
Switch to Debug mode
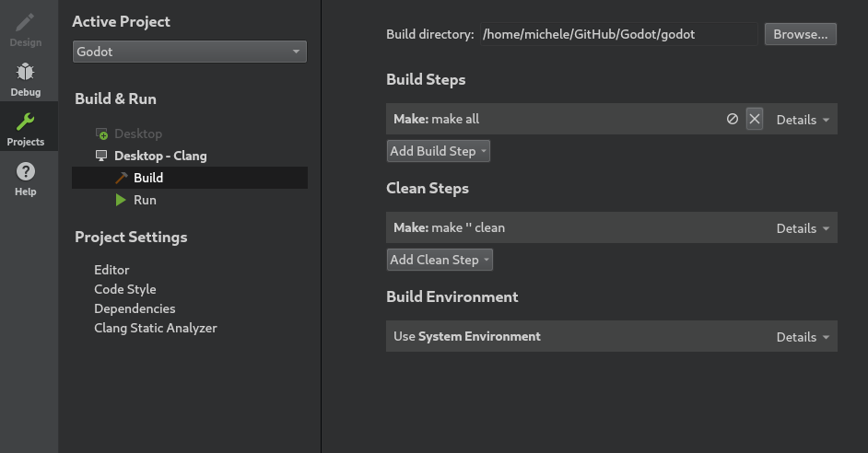click(26, 79)
